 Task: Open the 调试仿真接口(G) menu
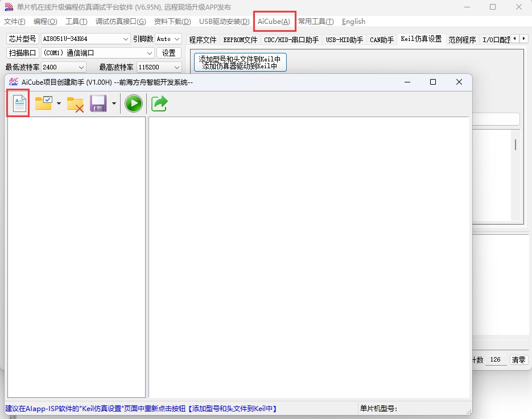click(121, 22)
